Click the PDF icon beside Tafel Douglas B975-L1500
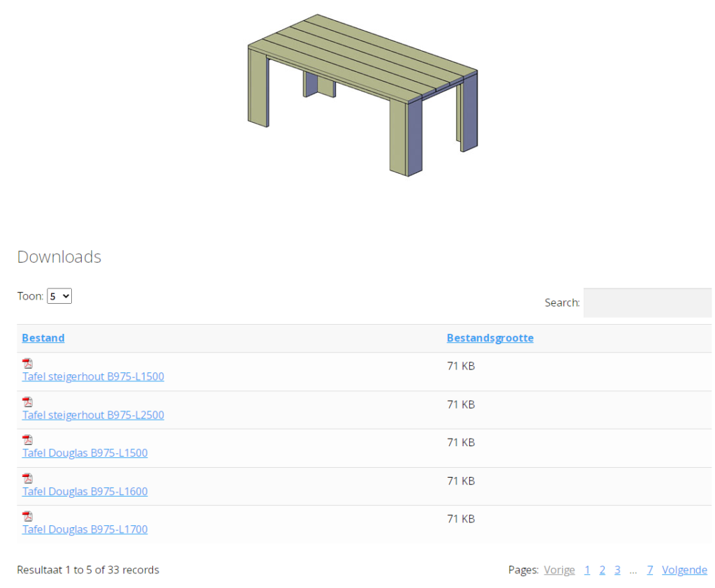The width and height of the screenshot is (715, 588). point(27,439)
